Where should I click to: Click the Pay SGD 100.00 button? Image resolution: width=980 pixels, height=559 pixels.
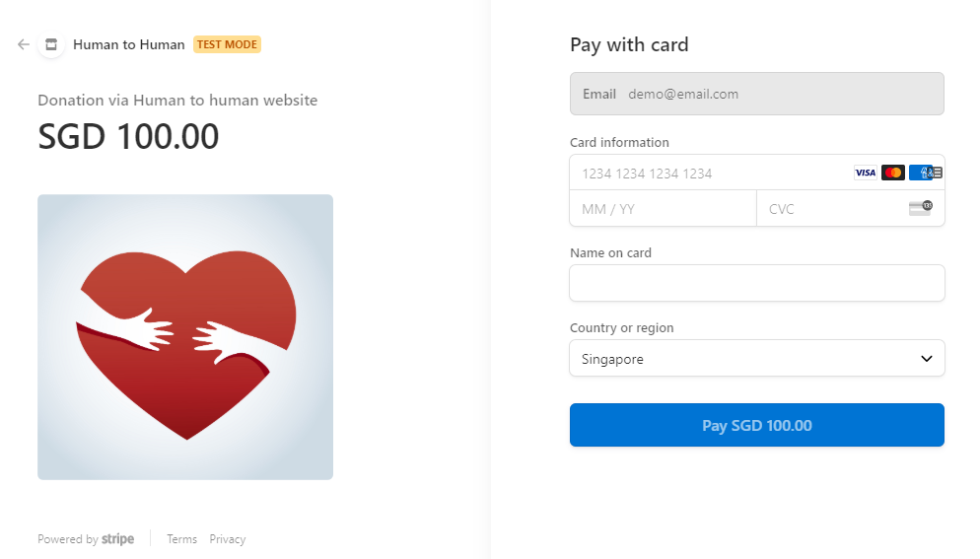757,425
